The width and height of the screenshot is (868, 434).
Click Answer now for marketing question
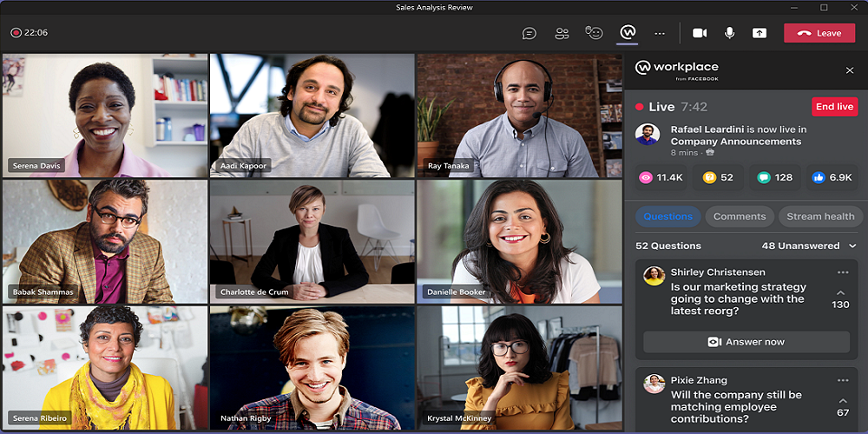coord(746,342)
